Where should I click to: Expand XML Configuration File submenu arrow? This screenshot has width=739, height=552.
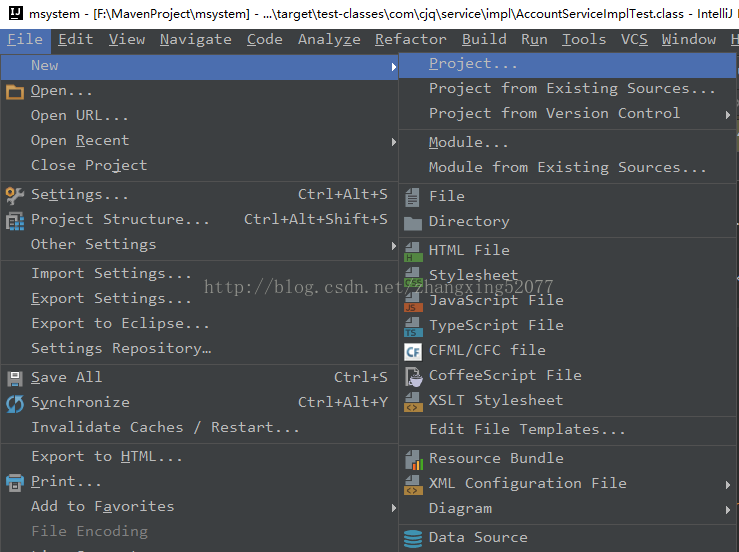click(728, 485)
